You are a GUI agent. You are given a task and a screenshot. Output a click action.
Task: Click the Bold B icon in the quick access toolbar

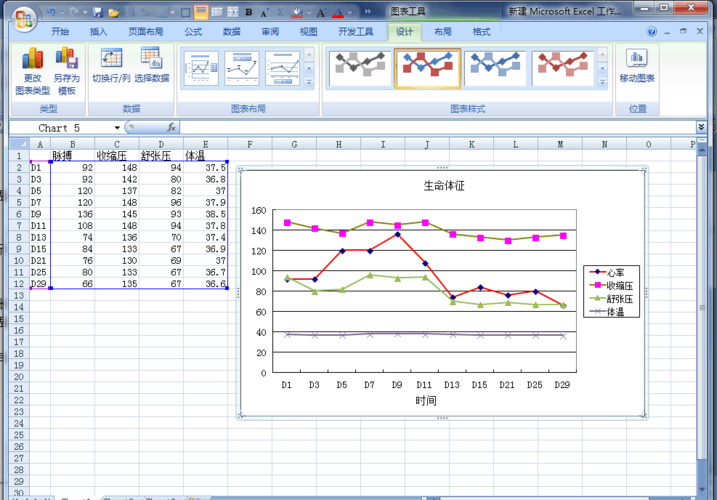[x=249, y=12]
